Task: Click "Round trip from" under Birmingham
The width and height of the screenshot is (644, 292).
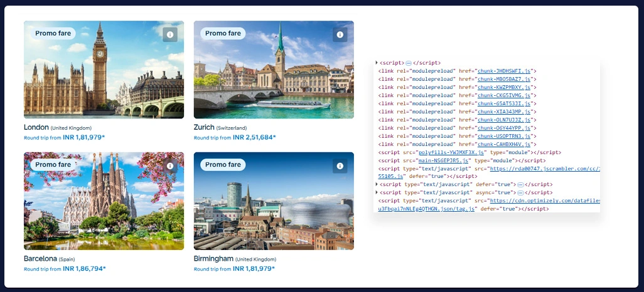Action: pyautogui.click(x=212, y=269)
